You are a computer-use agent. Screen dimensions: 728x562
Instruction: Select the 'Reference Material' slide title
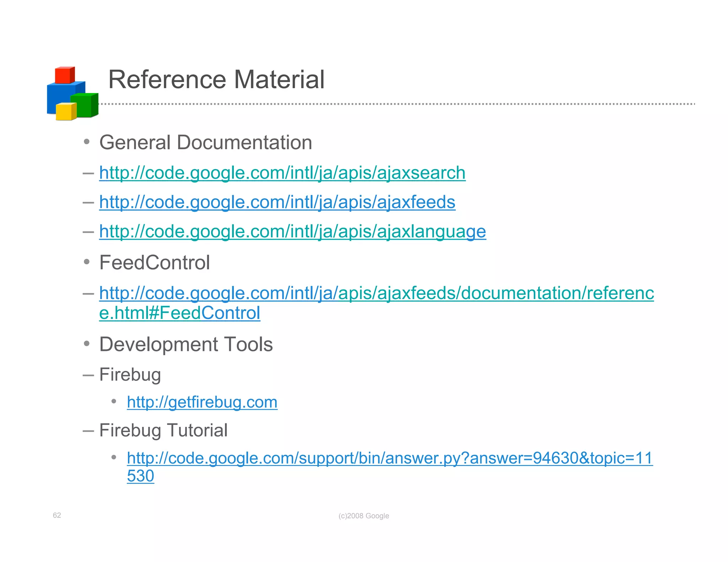pyautogui.click(x=216, y=79)
